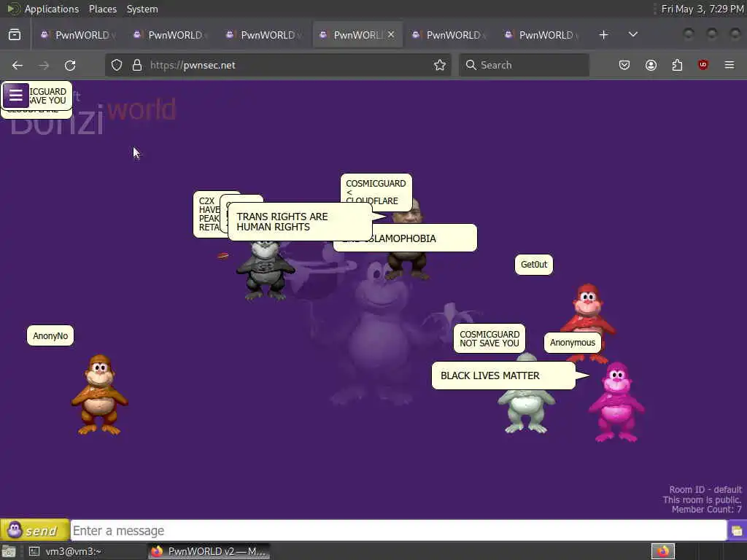
Task: Go back to the previous page
Action: pos(18,65)
